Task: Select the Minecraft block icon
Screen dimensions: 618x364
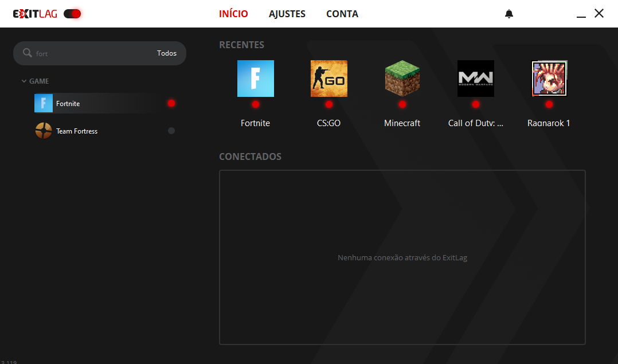Action: [x=402, y=79]
